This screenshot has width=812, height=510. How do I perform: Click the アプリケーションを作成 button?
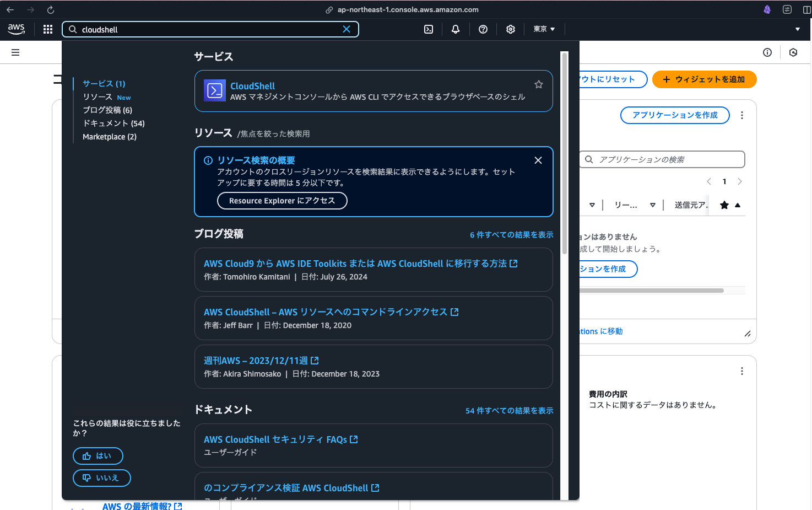click(675, 115)
